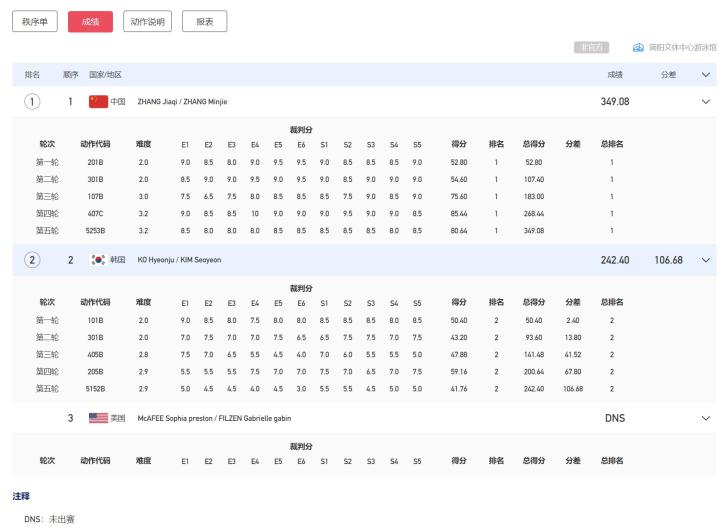720x529 pixels.
Task: Select the 成绩 results tab
Action: (90, 21)
